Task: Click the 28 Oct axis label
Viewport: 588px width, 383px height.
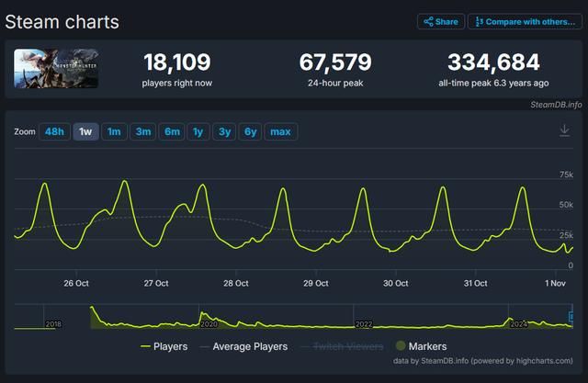Action: (236, 283)
